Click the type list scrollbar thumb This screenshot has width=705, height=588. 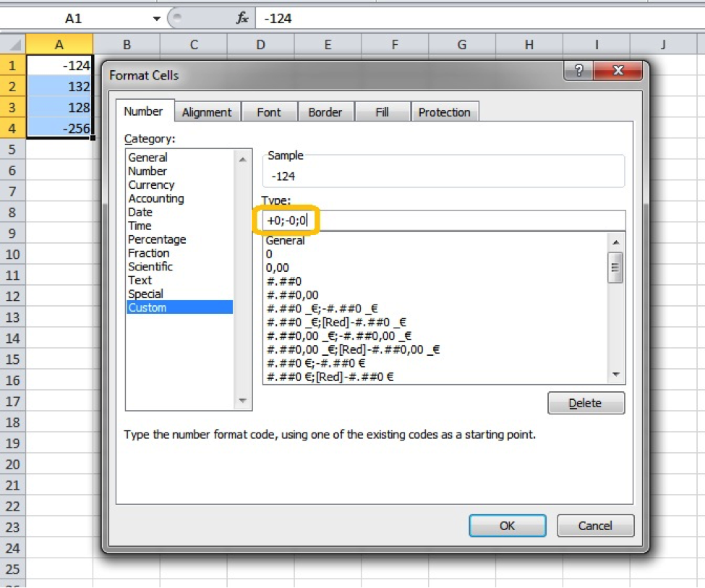(x=615, y=267)
